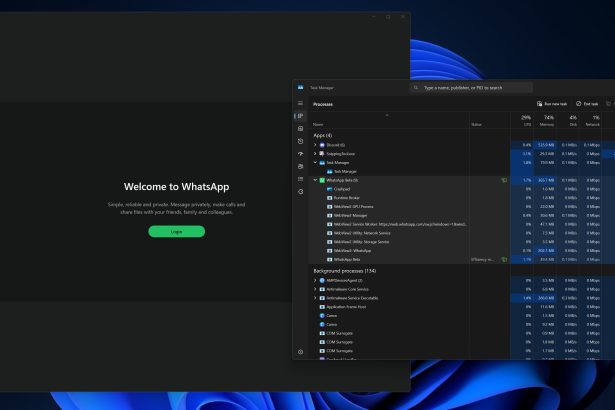Click Welcome to WhatsApp heading
Viewport: 615px width, 410px height.
click(x=176, y=187)
